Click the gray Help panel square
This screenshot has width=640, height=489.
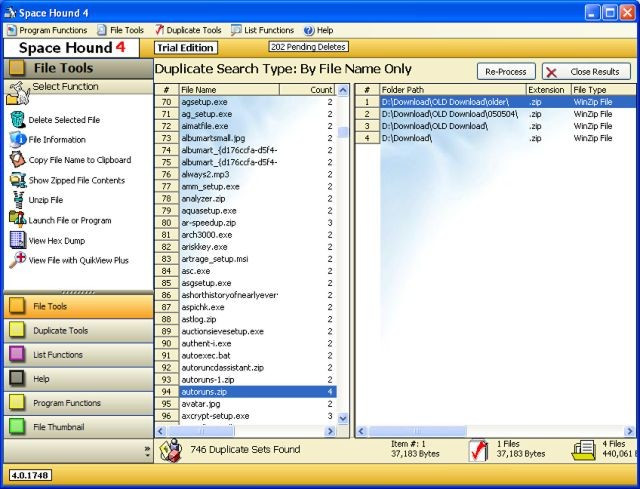tap(17, 378)
